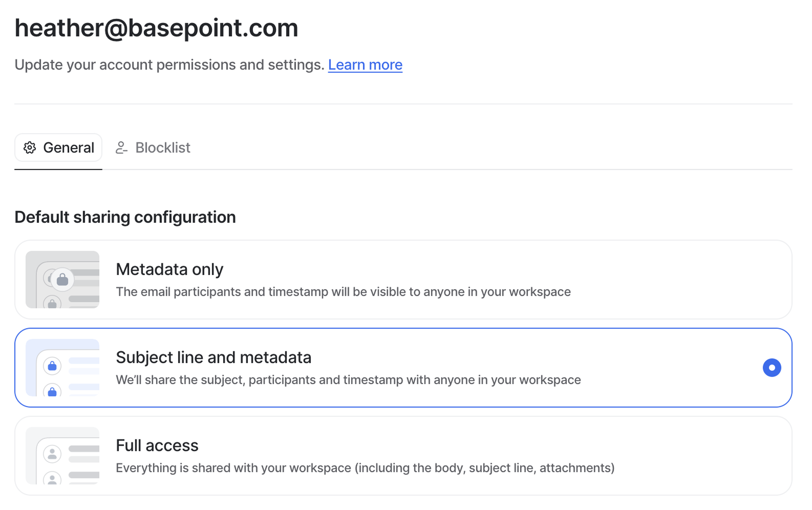This screenshot has width=812, height=510.
Task: Click the top blue lock icon in Subject line illustration
Action: click(x=52, y=366)
